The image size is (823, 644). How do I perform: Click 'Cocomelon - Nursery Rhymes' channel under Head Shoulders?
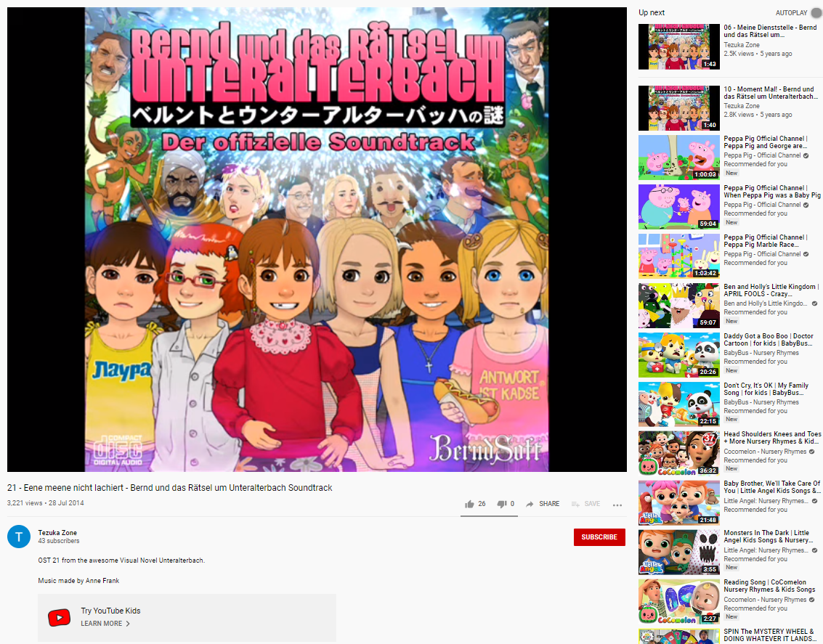(x=766, y=452)
